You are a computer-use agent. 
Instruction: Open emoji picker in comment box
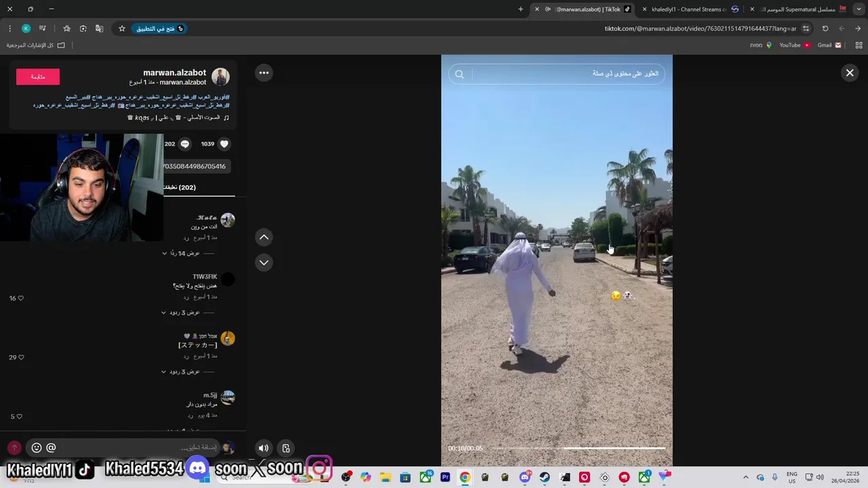(x=37, y=447)
